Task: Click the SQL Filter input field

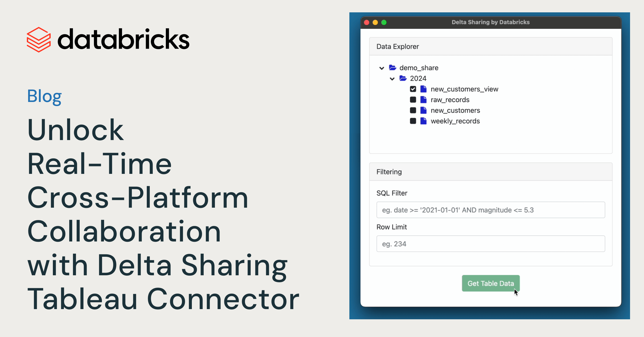Action: pyautogui.click(x=490, y=210)
